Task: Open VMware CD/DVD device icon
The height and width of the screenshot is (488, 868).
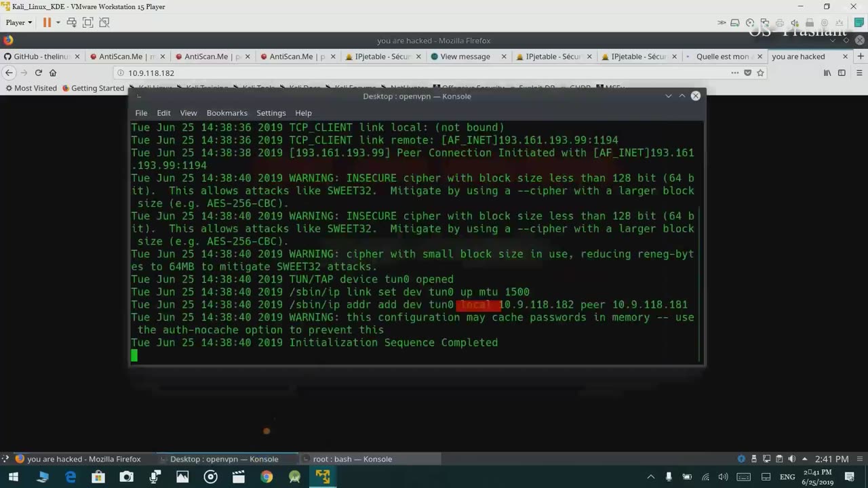Action: coord(750,22)
